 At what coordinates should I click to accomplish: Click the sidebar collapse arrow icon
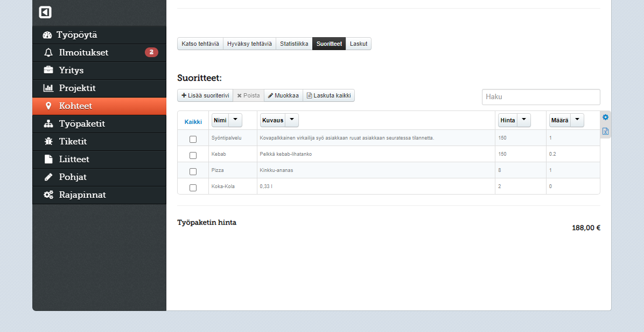[x=45, y=12]
